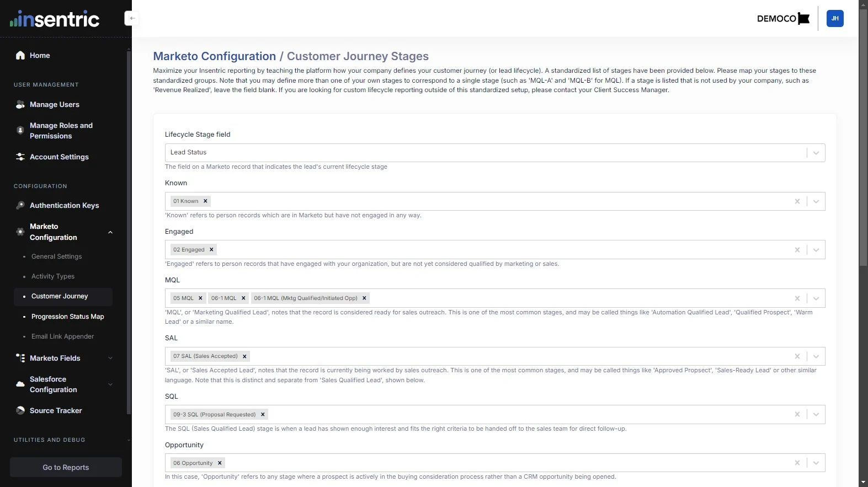Expand the Salesforce Configuration submenu
The height and width of the screenshot is (487, 868).
click(x=110, y=384)
